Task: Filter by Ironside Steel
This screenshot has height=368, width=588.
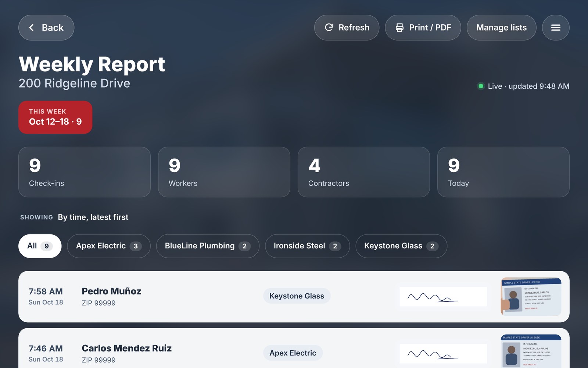Action: pyautogui.click(x=307, y=246)
